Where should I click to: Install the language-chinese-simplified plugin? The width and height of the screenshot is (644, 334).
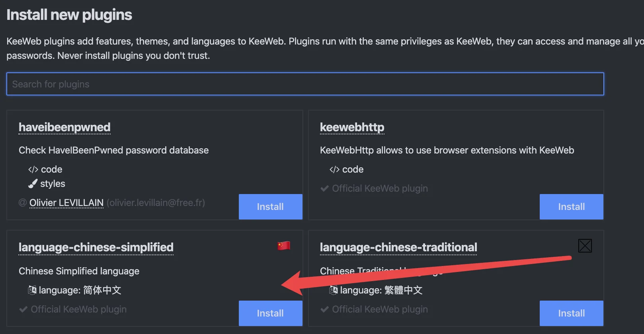pyautogui.click(x=270, y=313)
